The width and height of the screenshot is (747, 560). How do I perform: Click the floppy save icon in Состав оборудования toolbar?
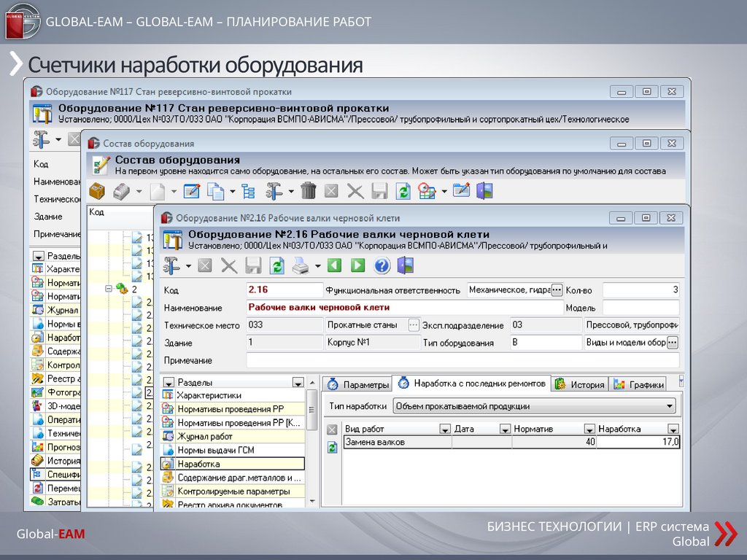click(379, 192)
